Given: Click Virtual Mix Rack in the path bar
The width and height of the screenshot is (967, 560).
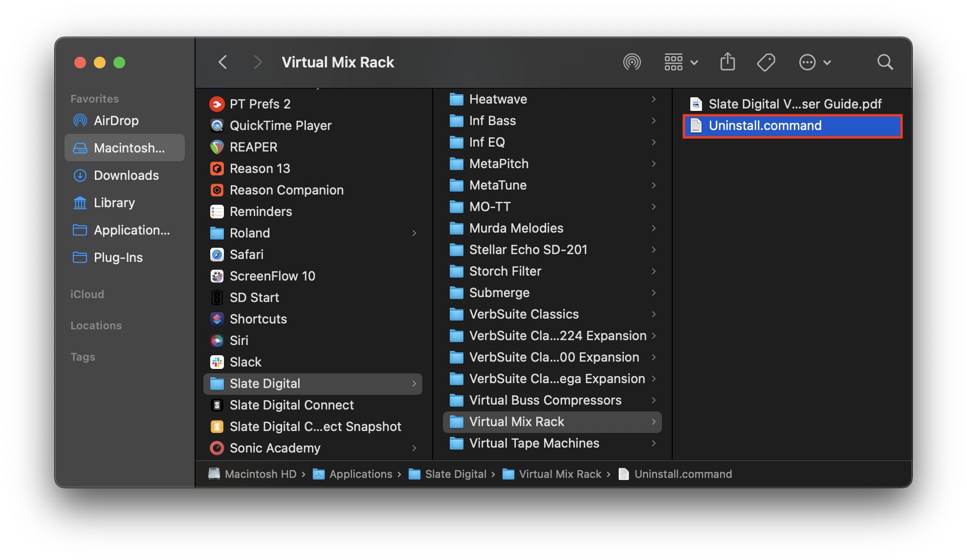Looking at the screenshot, I should click(552, 474).
